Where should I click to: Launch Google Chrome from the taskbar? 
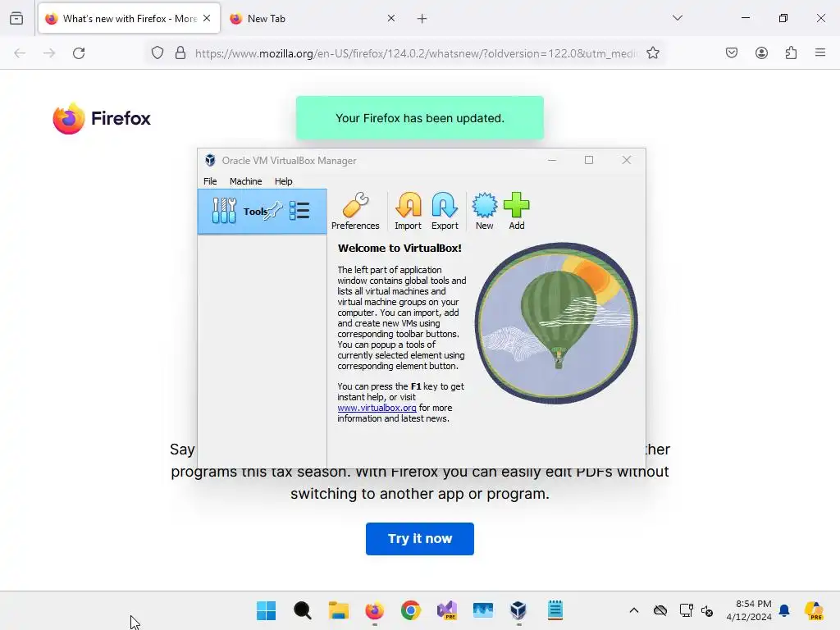(411, 610)
